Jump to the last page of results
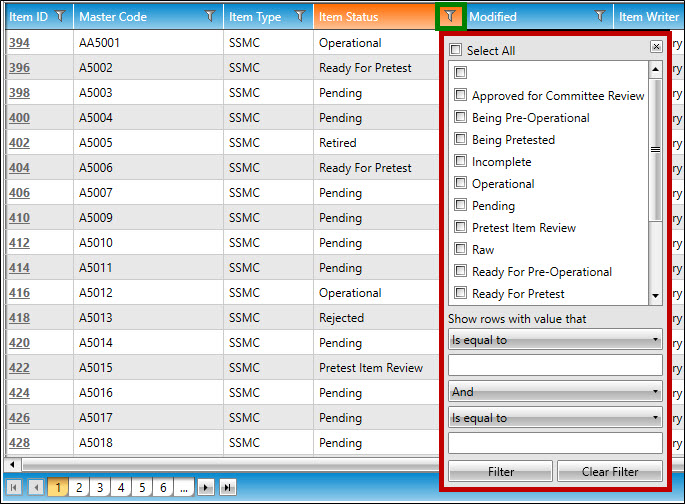 click(x=228, y=487)
